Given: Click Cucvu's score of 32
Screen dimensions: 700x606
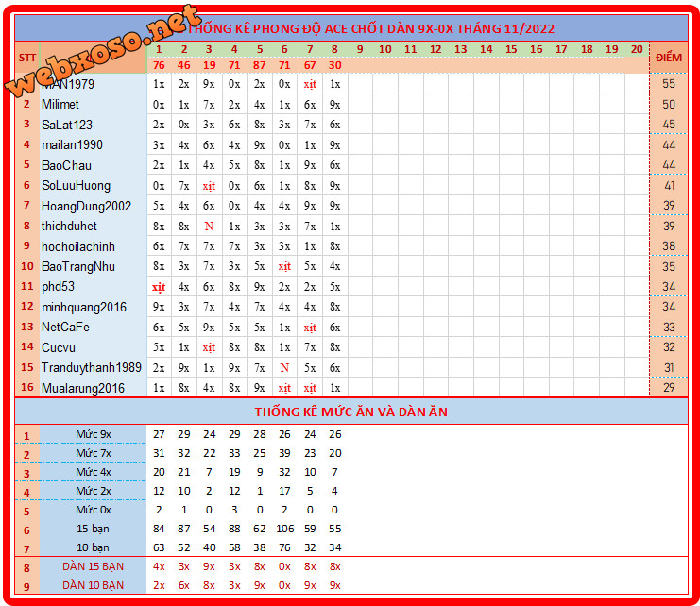Looking at the screenshot, I should 668,347.
